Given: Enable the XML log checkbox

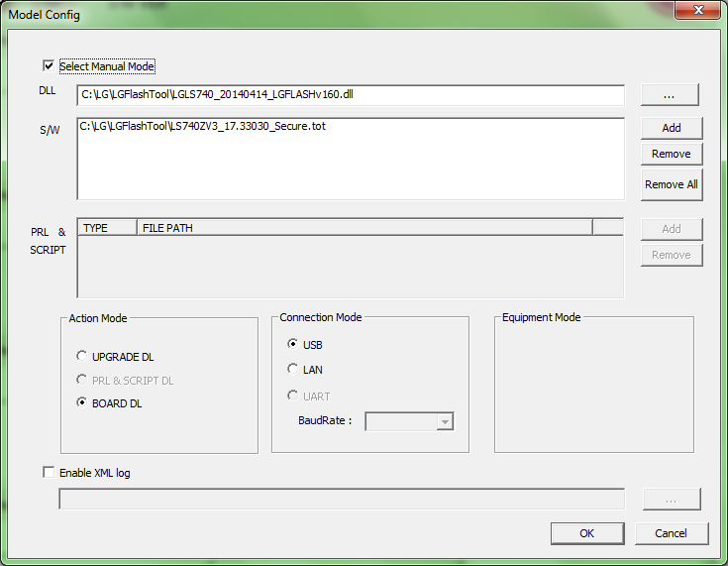Looking at the screenshot, I should pyautogui.click(x=49, y=473).
